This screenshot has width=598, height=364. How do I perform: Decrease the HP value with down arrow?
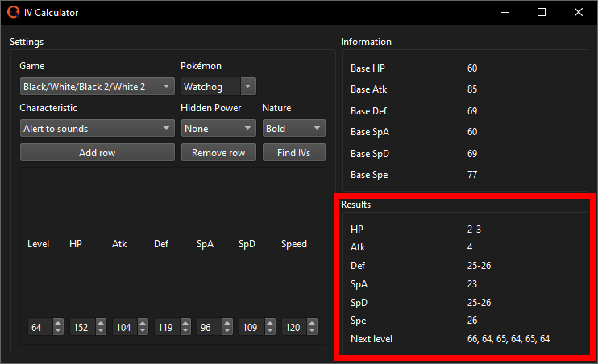100,331
